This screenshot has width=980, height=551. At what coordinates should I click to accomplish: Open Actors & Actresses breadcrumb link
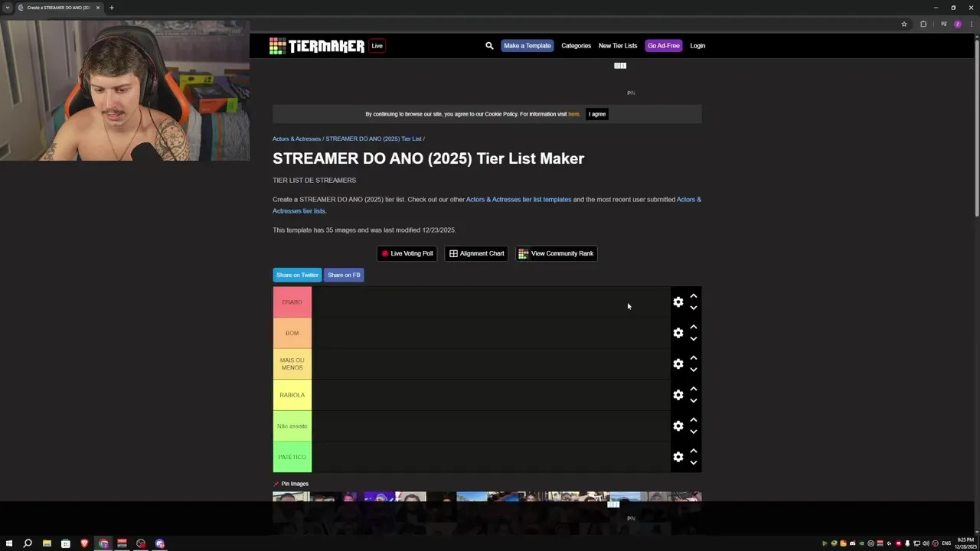pos(296,139)
